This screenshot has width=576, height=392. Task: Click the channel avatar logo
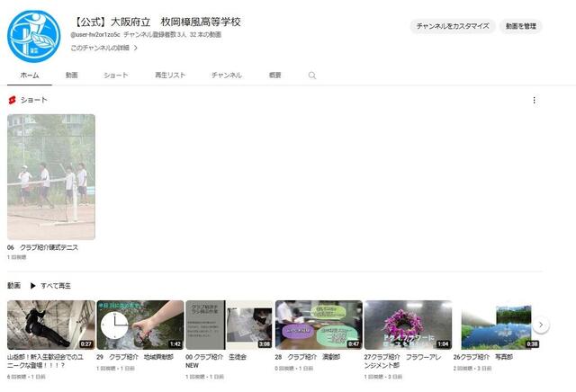[x=34, y=36]
